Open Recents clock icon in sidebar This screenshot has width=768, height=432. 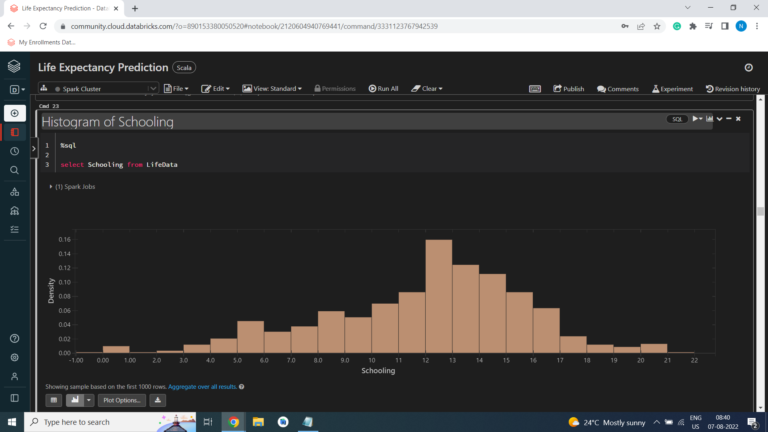click(14, 151)
